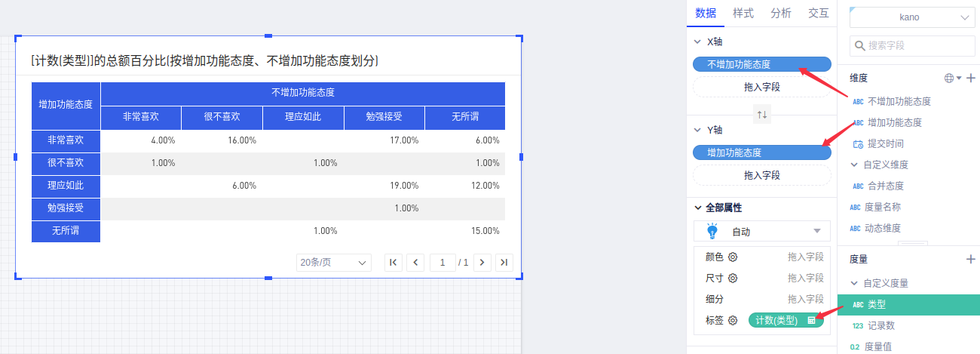Open the size (尺寸) settings gear icon
The width and height of the screenshot is (980, 354).
733,278
